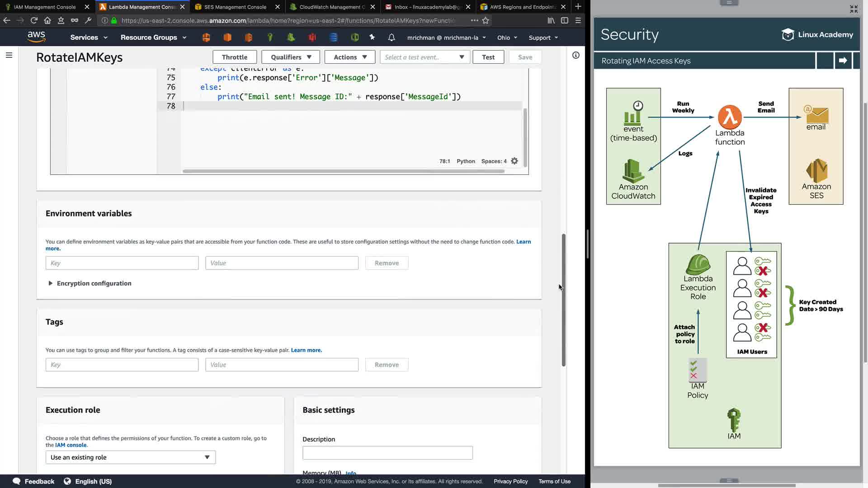Click the info circle icon at right

pos(576,55)
